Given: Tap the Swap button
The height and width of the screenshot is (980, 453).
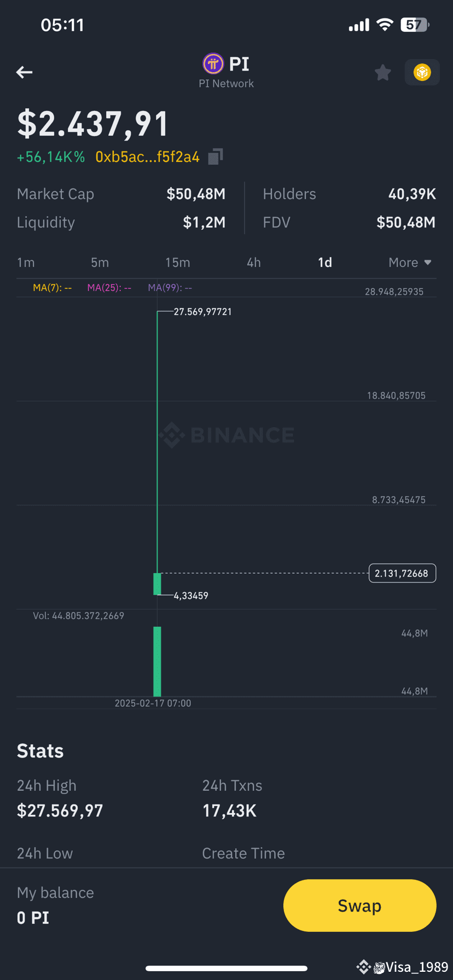Looking at the screenshot, I should 359,906.
